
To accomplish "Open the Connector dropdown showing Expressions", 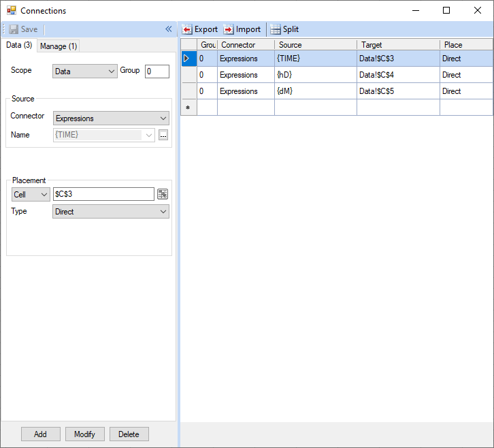I will click(111, 118).
